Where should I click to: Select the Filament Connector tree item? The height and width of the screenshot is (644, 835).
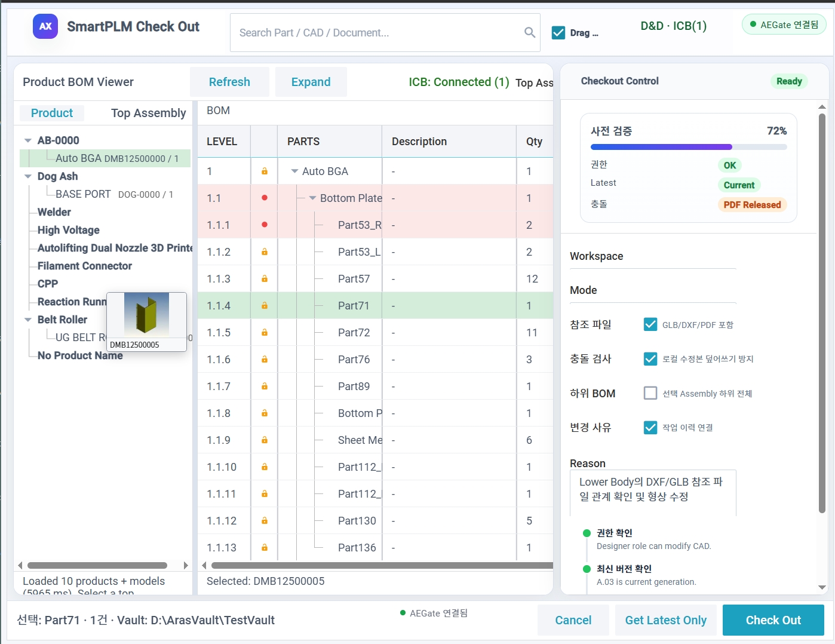(84, 266)
